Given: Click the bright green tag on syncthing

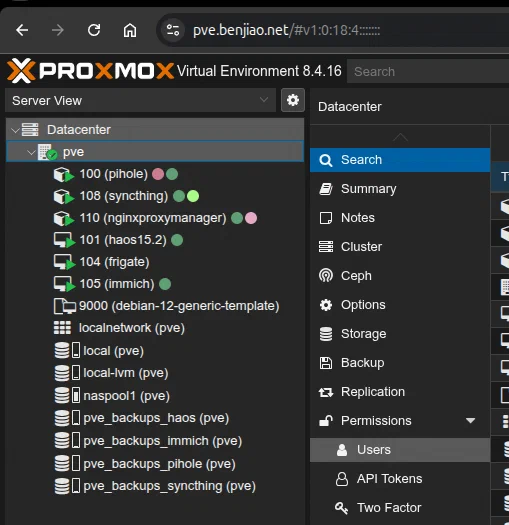Looking at the screenshot, I should [193, 196].
